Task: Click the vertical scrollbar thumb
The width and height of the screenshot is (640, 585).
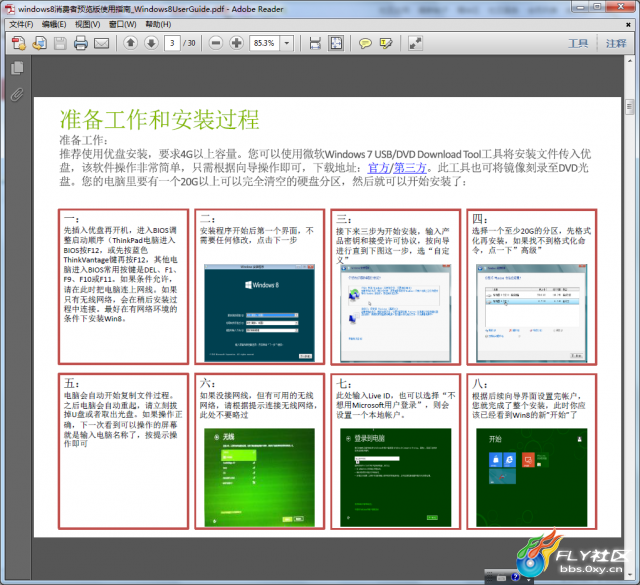Action: [x=629, y=107]
